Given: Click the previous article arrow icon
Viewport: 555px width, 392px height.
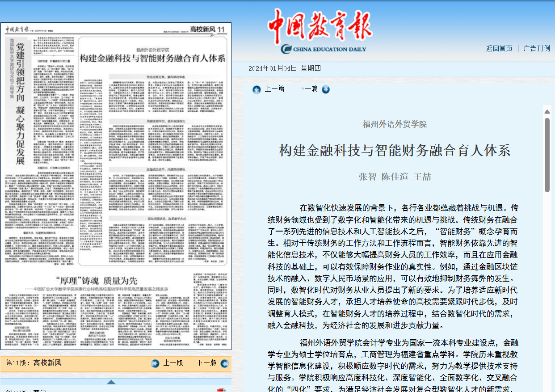Looking at the screenshot, I should pyautogui.click(x=256, y=89).
